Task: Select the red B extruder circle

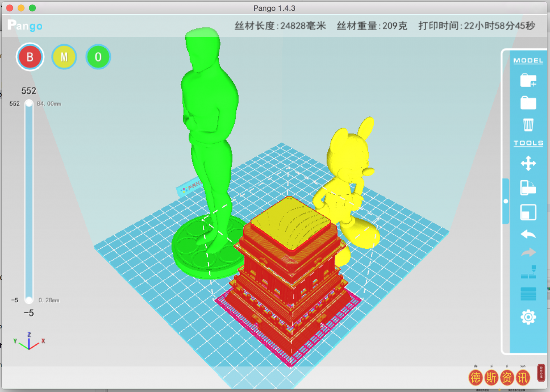Action: pos(30,57)
